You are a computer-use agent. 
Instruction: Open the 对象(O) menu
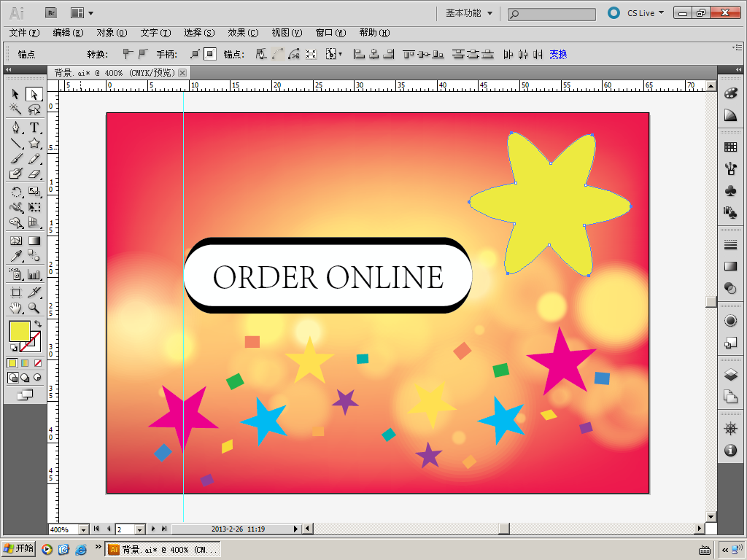(x=112, y=32)
